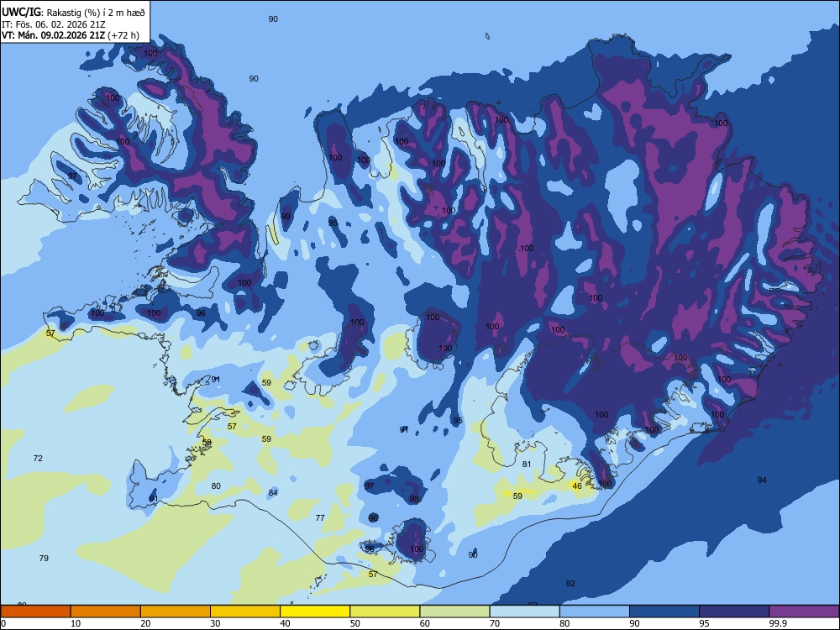The height and width of the screenshot is (630, 840).
Task: Select the amber 30–40 legend swatch
Action: 245,612
